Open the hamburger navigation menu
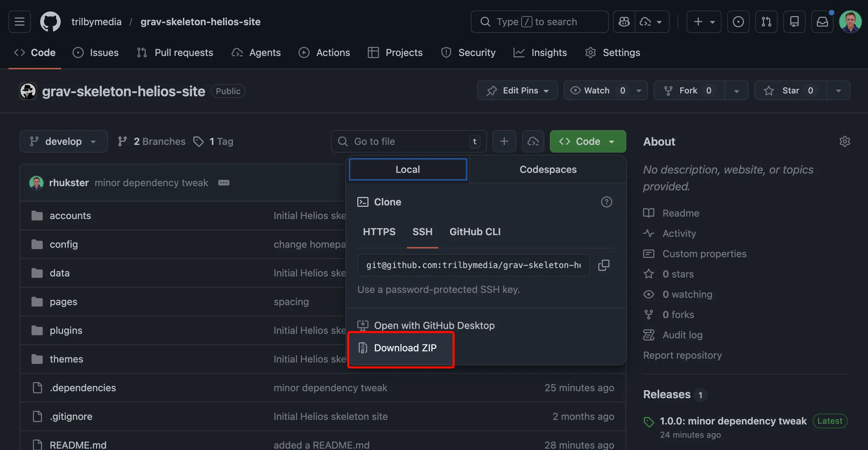The width and height of the screenshot is (868, 450). (x=19, y=21)
